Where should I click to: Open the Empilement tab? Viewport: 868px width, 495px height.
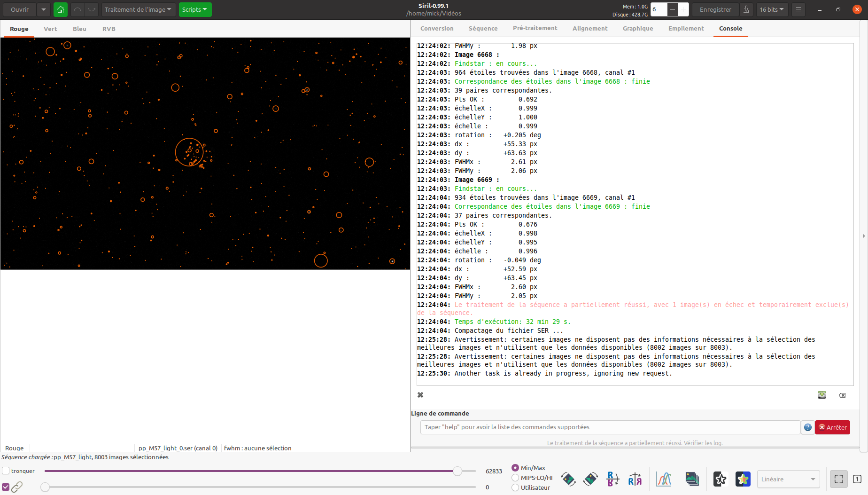686,28
